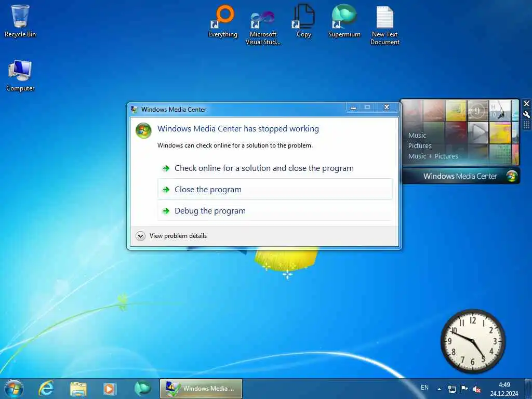Viewport: 532px width, 399px height.
Task: Select the Copy desktop shortcut
Action: (303, 21)
